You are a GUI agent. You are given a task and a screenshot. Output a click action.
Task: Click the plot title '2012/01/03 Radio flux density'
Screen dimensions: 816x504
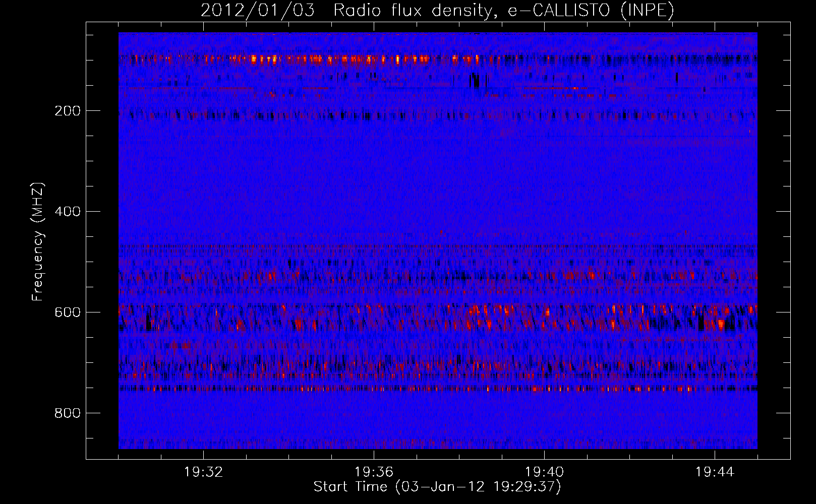437,10
